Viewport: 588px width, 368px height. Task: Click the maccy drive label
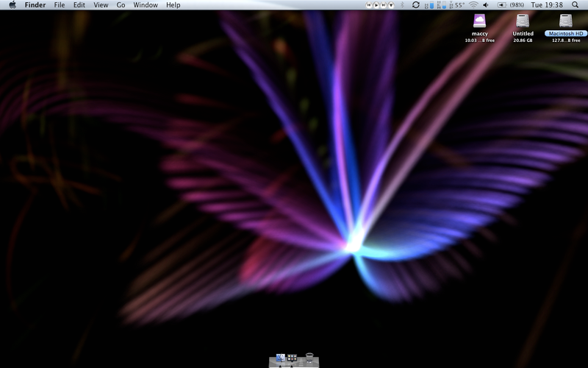(x=480, y=33)
